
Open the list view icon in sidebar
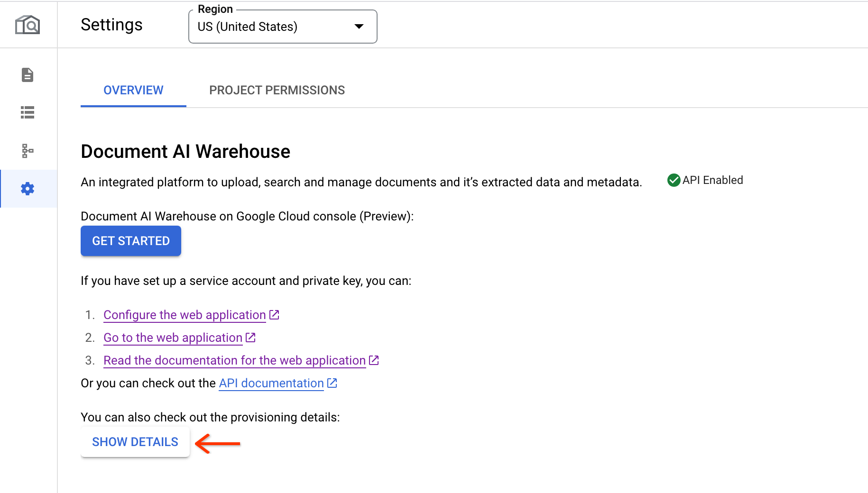28,112
